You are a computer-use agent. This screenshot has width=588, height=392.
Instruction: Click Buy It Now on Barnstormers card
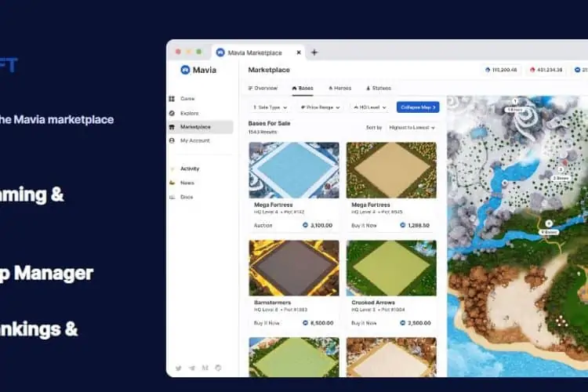coord(267,323)
